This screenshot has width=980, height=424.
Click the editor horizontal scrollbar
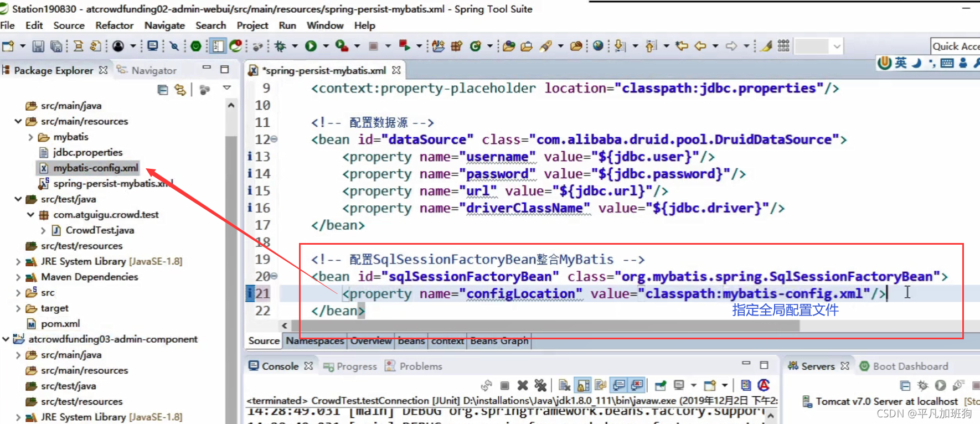(545, 325)
